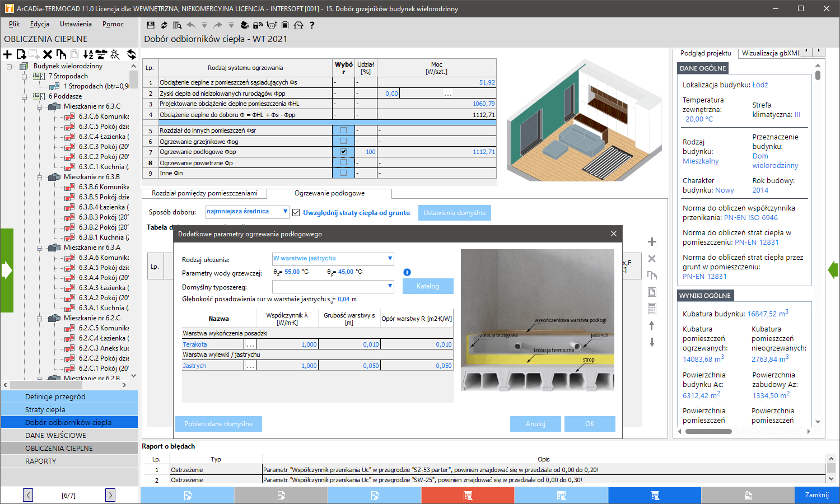Delete tree item with black X icon
The image size is (840, 504).
pos(48,54)
